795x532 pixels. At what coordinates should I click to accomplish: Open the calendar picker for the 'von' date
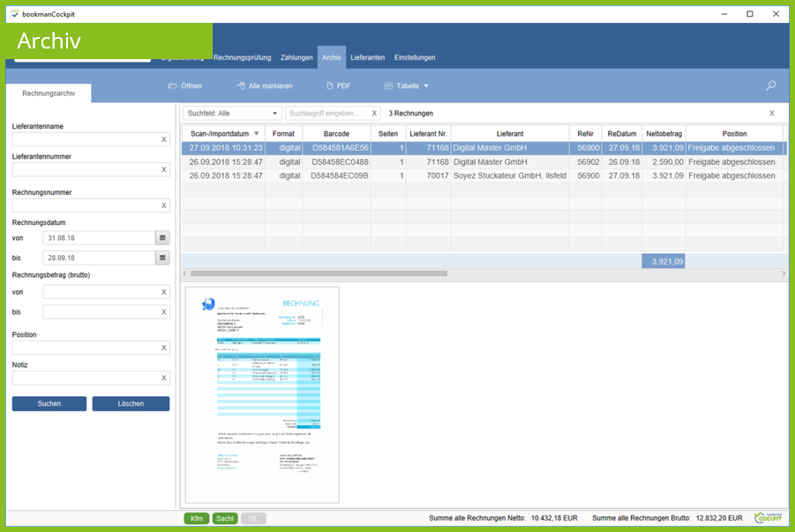[162, 238]
